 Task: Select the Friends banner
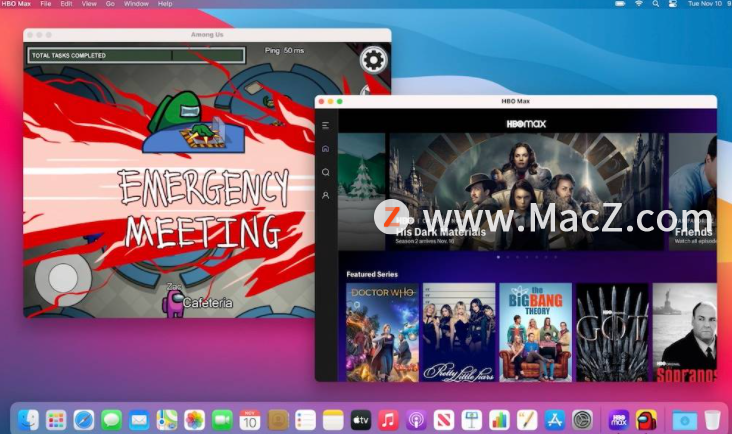[693, 191]
